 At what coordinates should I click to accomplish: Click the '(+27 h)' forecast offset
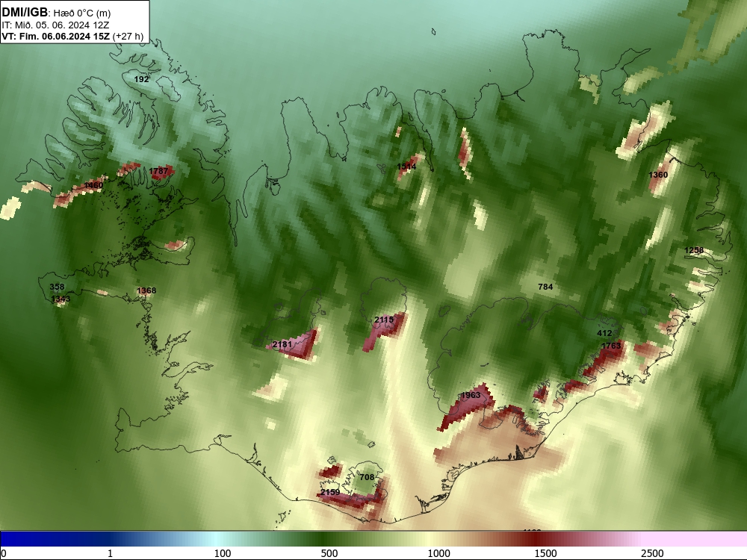coord(128,36)
